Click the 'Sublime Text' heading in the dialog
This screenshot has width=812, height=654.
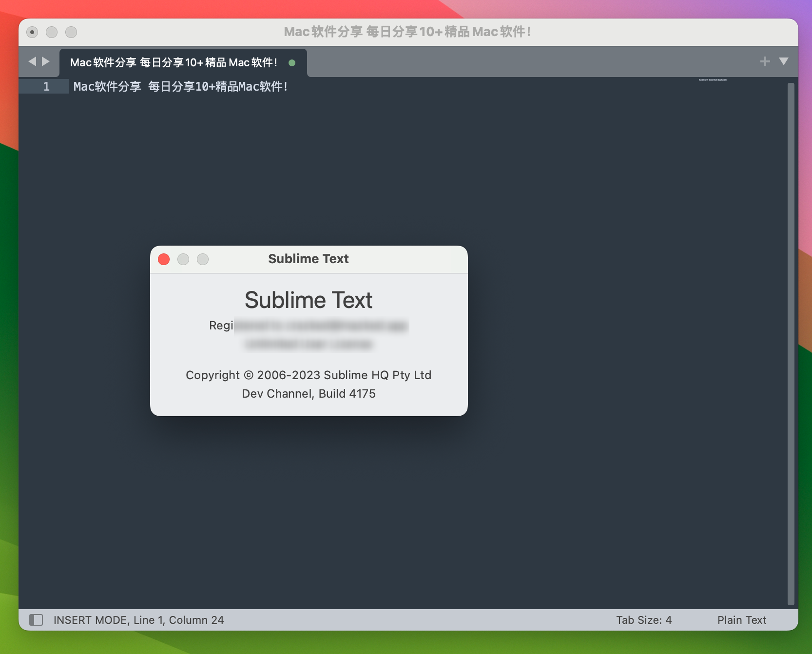pyautogui.click(x=308, y=300)
